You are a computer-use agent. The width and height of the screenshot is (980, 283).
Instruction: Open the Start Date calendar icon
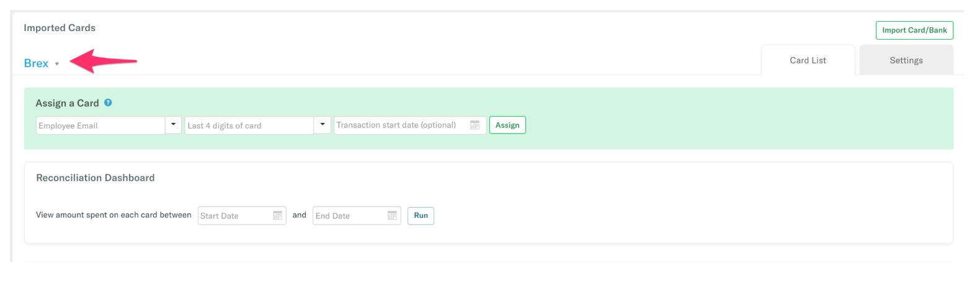tap(278, 215)
